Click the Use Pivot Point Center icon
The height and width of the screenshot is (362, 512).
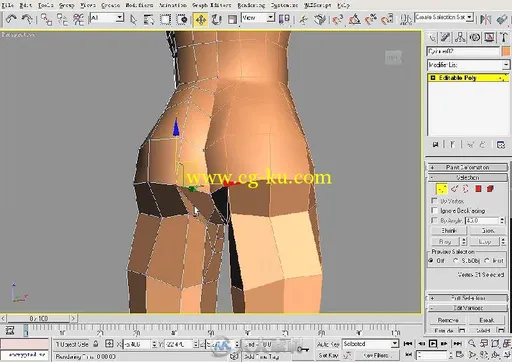pyautogui.click(x=284, y=19)
